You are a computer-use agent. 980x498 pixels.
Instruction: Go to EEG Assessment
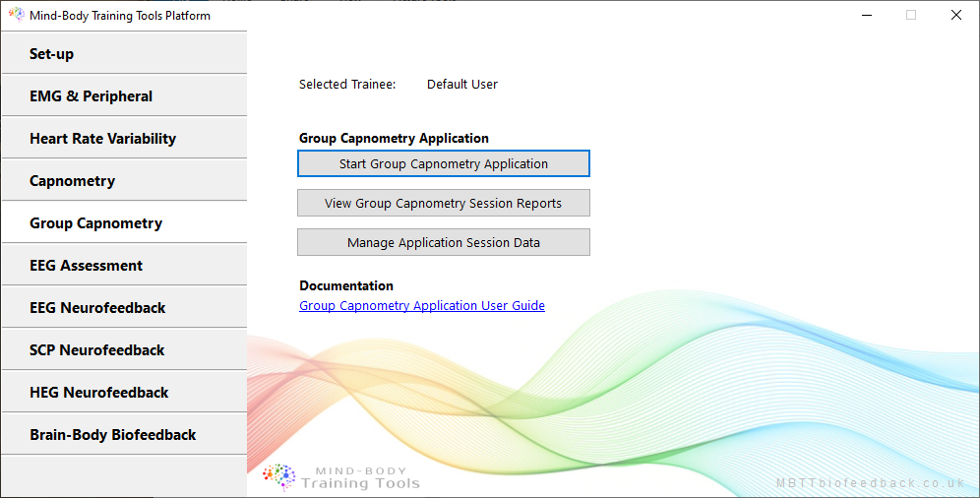coord(124,265)
